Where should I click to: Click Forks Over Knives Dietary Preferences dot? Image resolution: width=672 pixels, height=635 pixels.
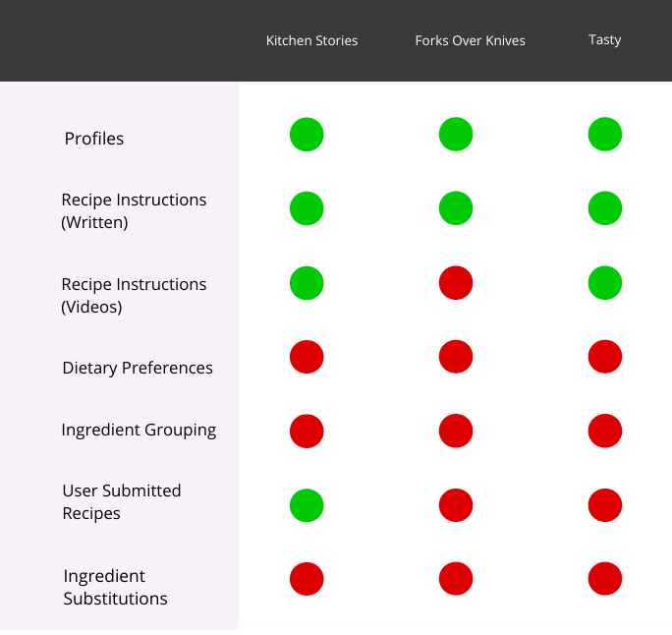pyautogui.click(x=456, y=356)
